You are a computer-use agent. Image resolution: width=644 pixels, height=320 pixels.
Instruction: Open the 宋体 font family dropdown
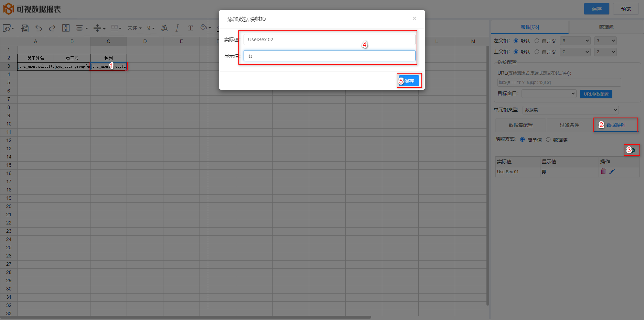[135, 28]
